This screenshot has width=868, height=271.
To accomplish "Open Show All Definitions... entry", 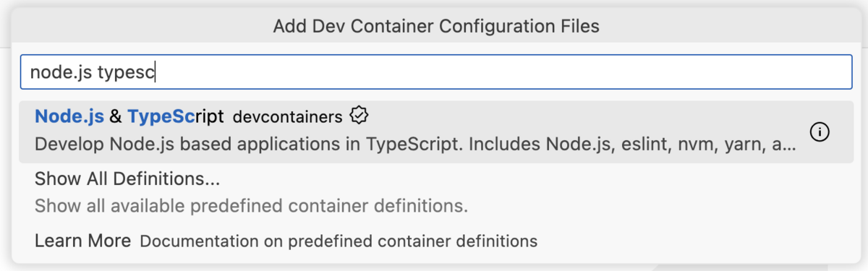I will click(433, 192).
